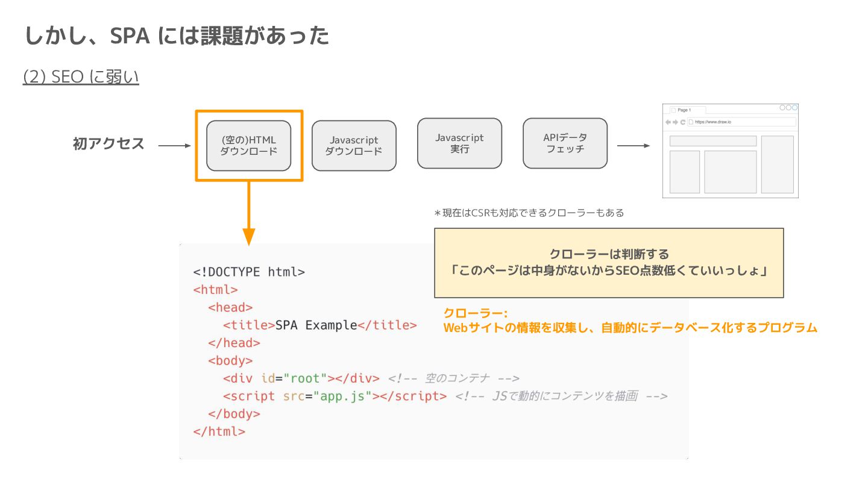868x488 pixels.
Task: Click the back arrow in browser mockup
Action: (x=668, y=122)
